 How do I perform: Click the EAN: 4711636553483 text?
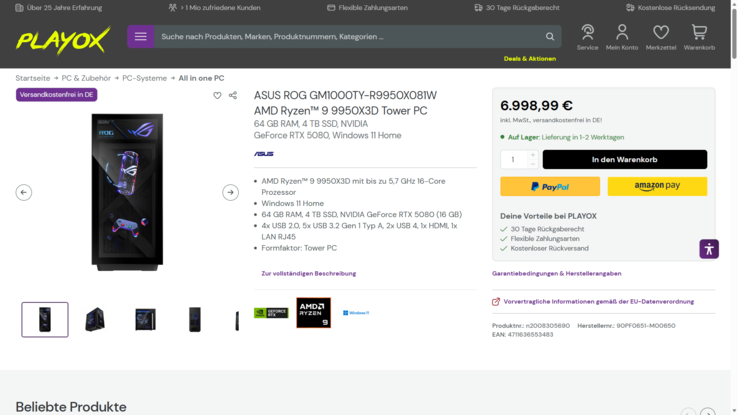[x=522, y=335]
